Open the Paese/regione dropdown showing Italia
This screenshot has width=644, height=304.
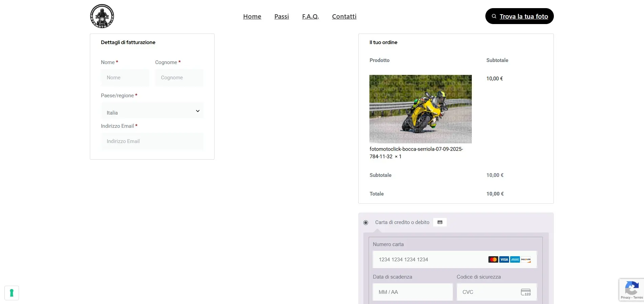tap(152, 111)
